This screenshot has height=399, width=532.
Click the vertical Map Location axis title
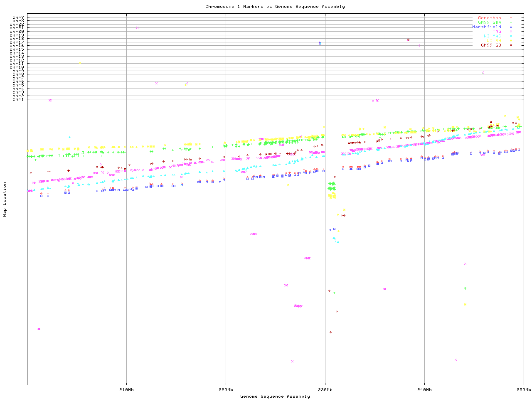pos(5,199)
